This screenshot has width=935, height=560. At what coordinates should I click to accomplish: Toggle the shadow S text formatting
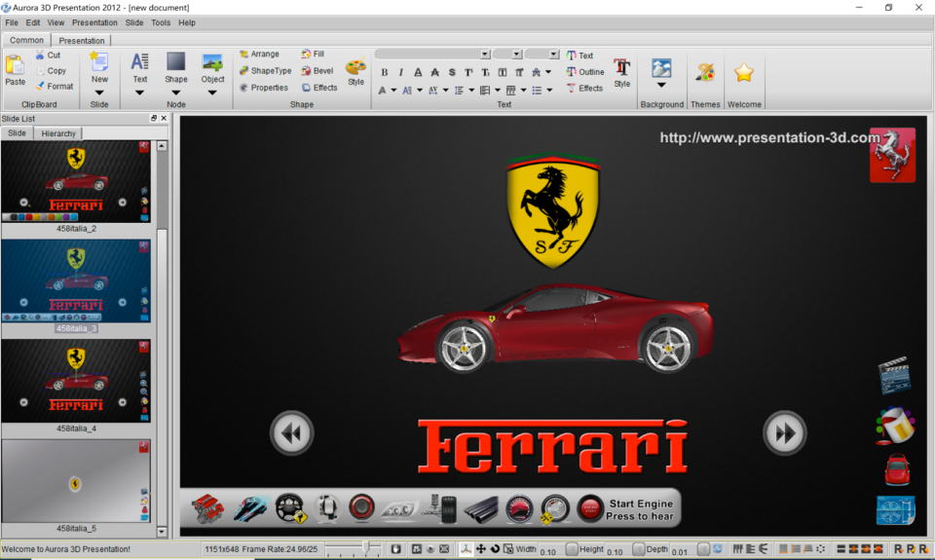[452, 72]
